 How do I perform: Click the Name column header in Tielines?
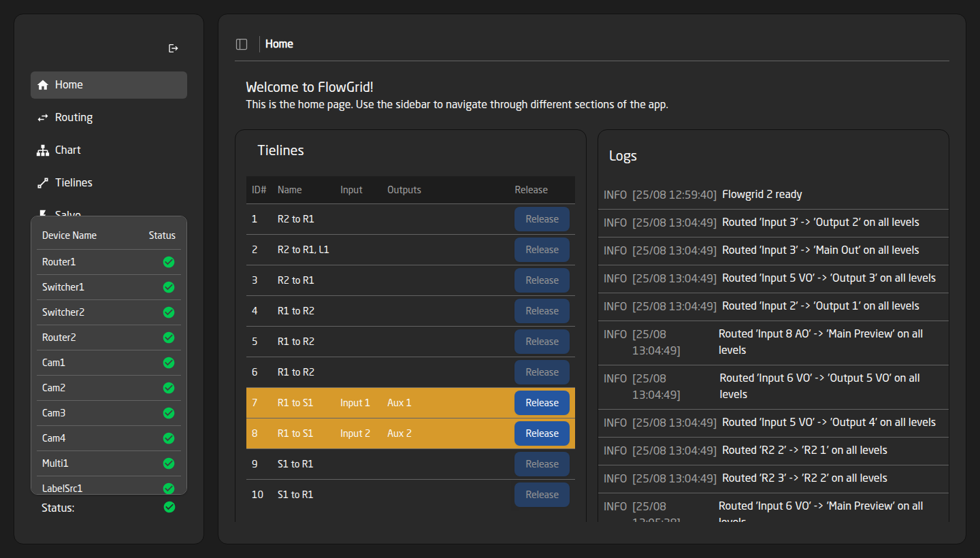click(x=290, y=191)
